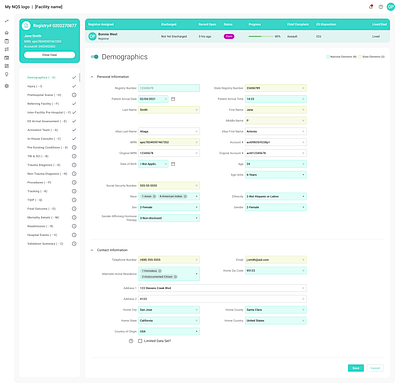This screenshot has height=388, width=400.
Task: Open the Procedures section
Action: coord(39,182)
